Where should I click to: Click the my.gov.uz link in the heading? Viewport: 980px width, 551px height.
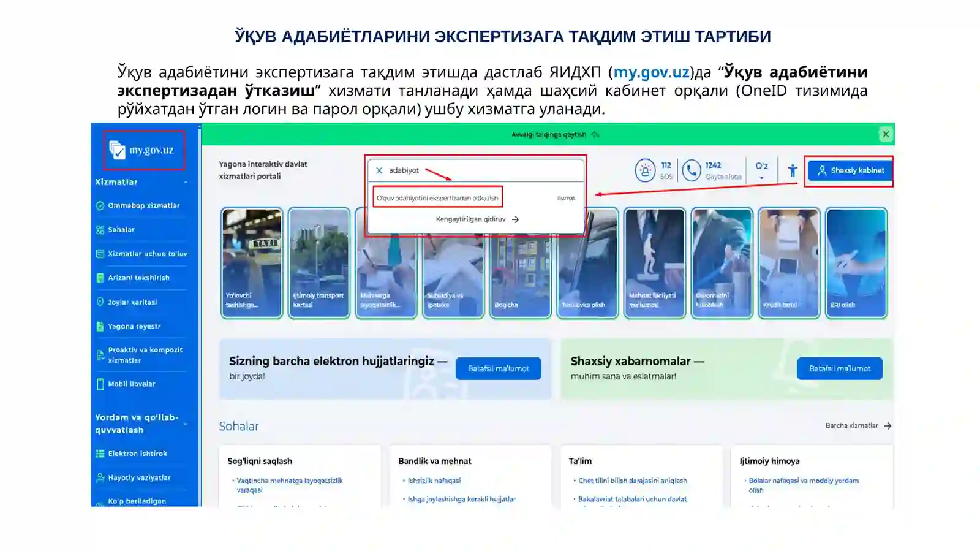click(x=651, y=72)
